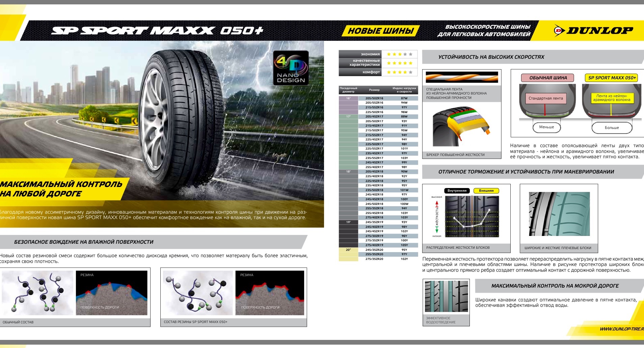This screenshot has height=348, width=644.
Task: Click the 235/50ZR18 size row
Action: pyautogui.click(x=388, y=190)
